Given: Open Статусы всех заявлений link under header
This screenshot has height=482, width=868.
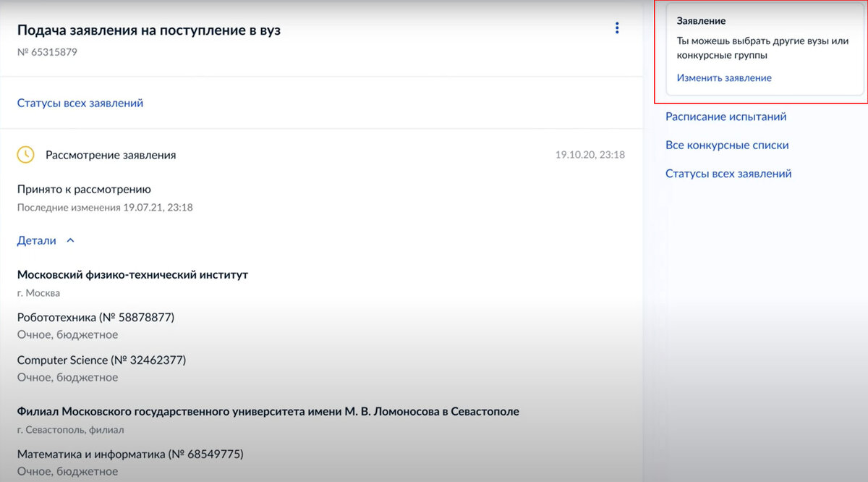Looking at the screenshot, I should (x=80, y=103).
